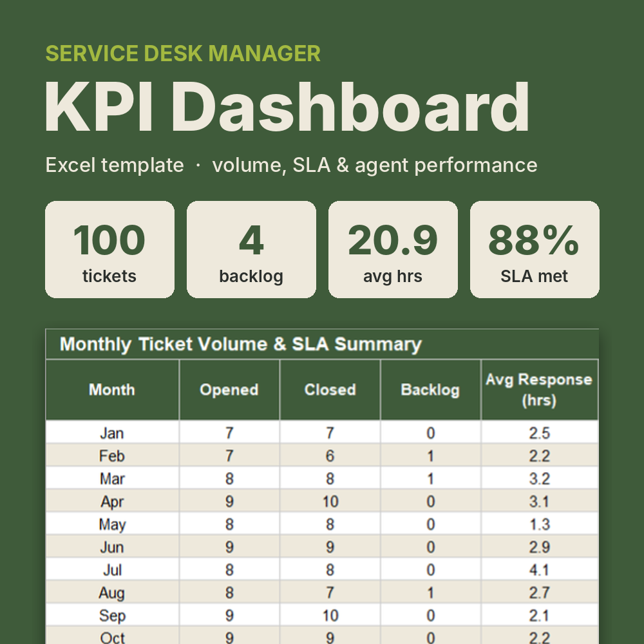Click the 'Excel template' subtitle text
This screenshot has height=644, width=644.
(115, 165)
